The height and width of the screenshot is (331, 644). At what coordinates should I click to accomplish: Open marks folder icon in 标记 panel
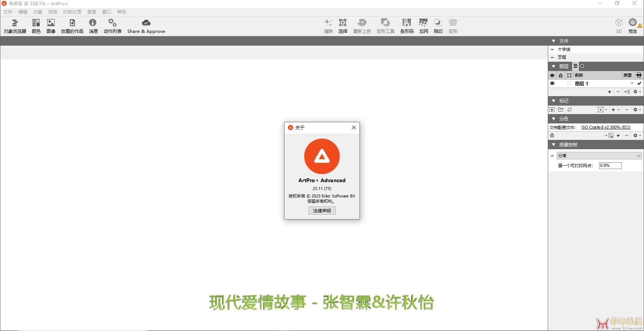click(x=561, y=110)
